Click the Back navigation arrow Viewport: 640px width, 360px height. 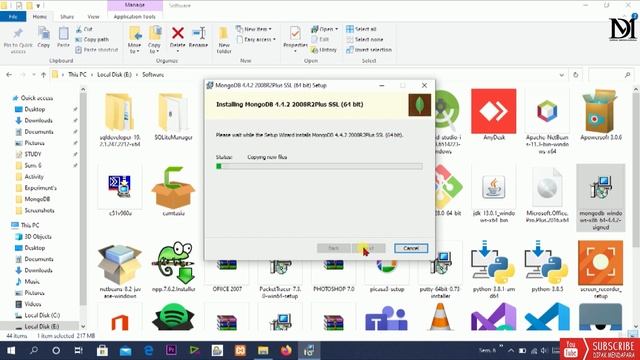9,75
